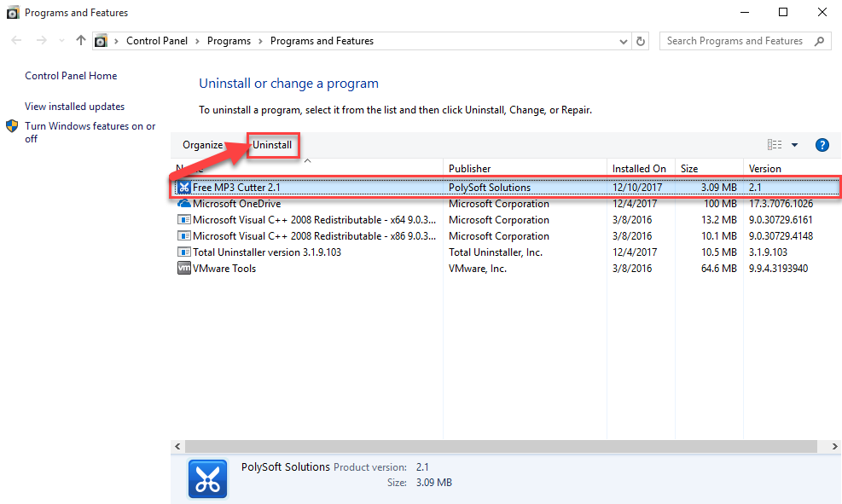Sort by Size column header
The image size is (842, 504).
pyautogui.click(x=709, y=169)
